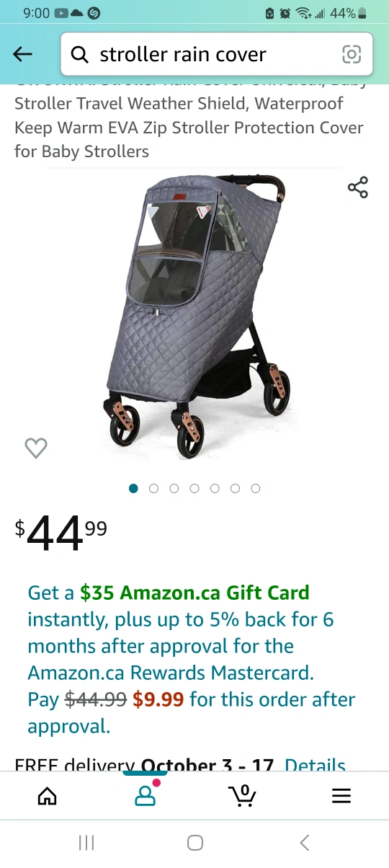389x868 pixels.
Task: Tap the stroller rain cover search field
Action: (x=216, y=54)
